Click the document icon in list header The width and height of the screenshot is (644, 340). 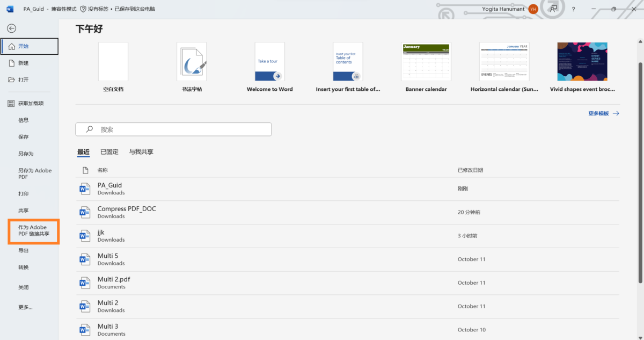tap(85, 170)
